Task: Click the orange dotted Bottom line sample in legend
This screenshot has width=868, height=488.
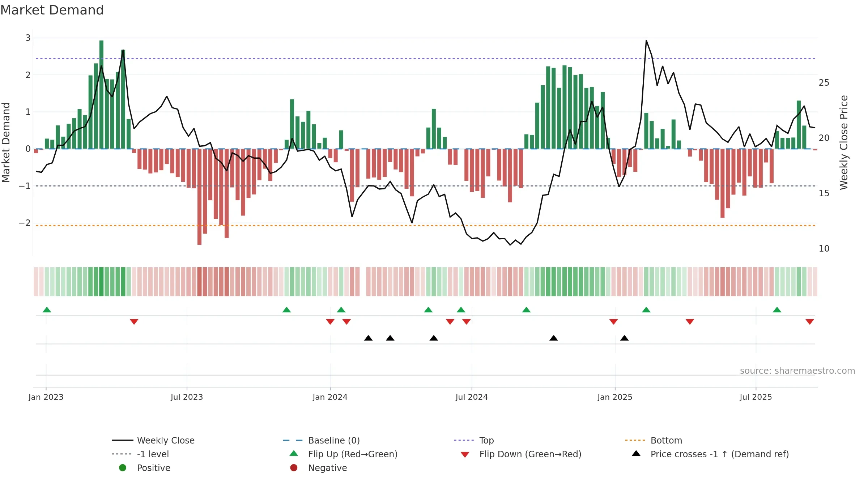Action: (635, 440)
